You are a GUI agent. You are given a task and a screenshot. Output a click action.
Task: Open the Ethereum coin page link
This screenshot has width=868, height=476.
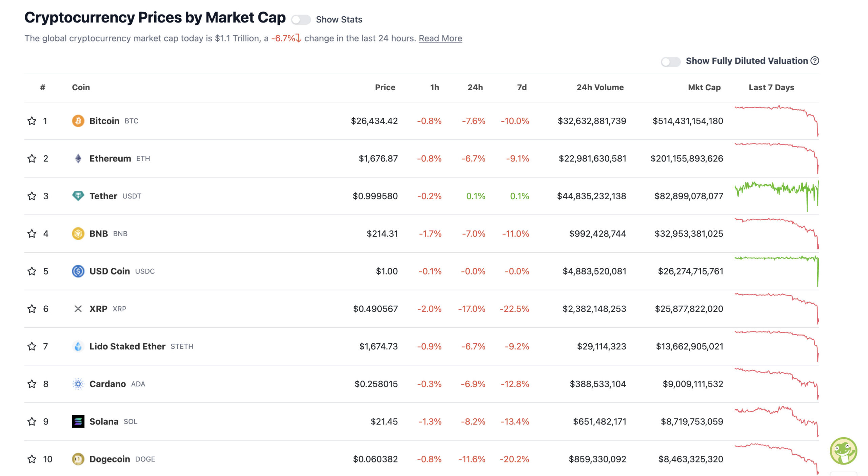[110, 158]
